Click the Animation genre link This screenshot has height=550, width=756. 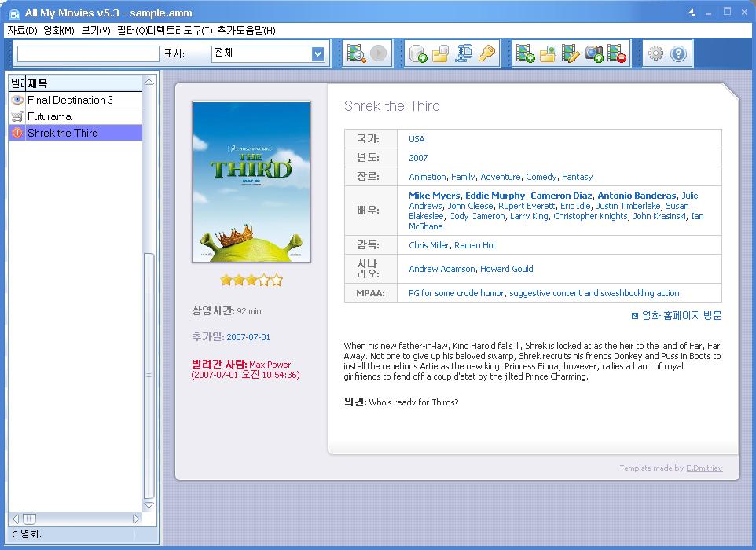point(428,177)
